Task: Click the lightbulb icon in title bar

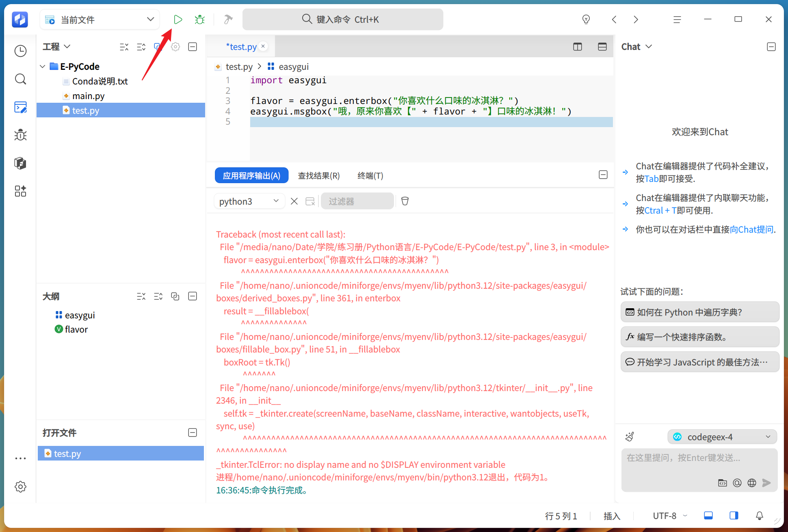Action: 586,19
